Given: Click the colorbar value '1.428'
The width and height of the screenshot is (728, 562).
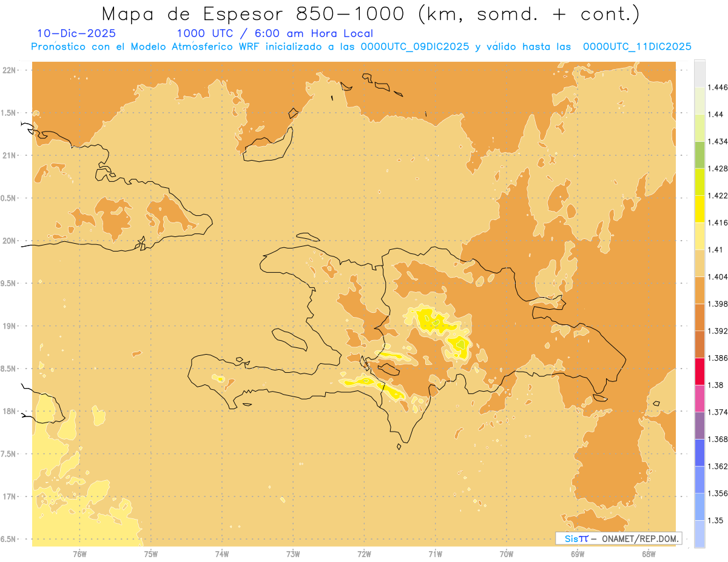Looking at the screenshot, I should [x=719, y=169].
